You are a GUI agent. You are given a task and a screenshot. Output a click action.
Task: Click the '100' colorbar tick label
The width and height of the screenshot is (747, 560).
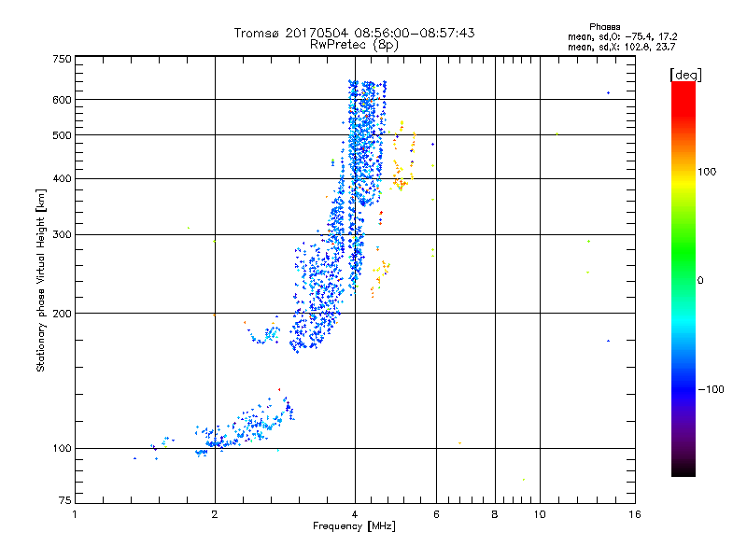707,172
